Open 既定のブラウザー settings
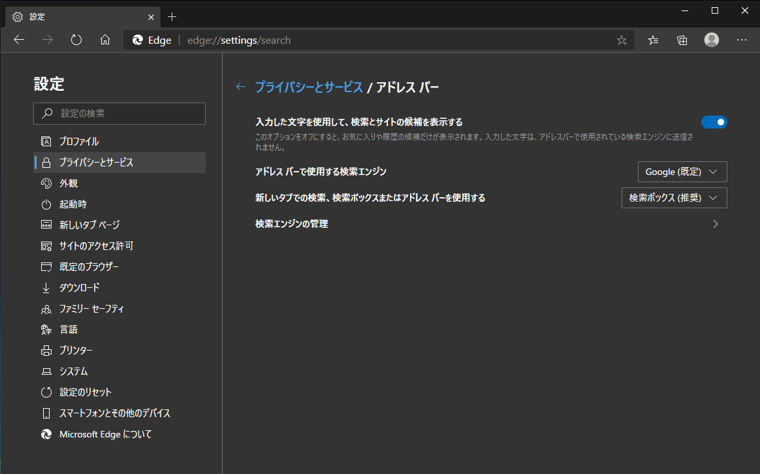The image size is (760, 474). coord(119,267)
